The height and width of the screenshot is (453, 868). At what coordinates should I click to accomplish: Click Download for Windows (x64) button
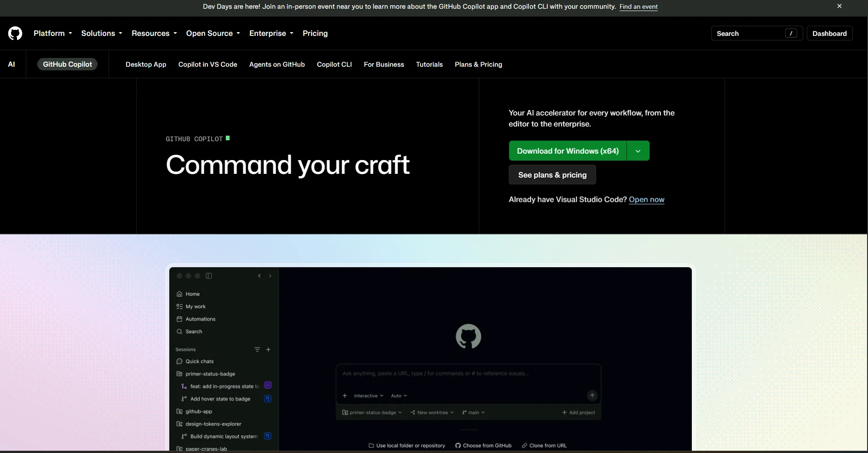coord(568,151)
